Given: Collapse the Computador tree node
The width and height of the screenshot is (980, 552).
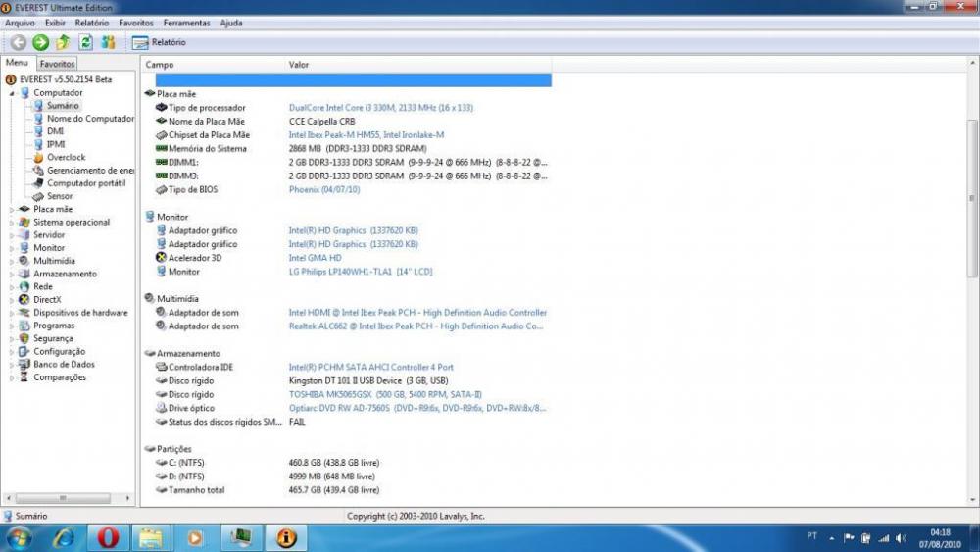Looking at the screenshot, I should (12, 93).
